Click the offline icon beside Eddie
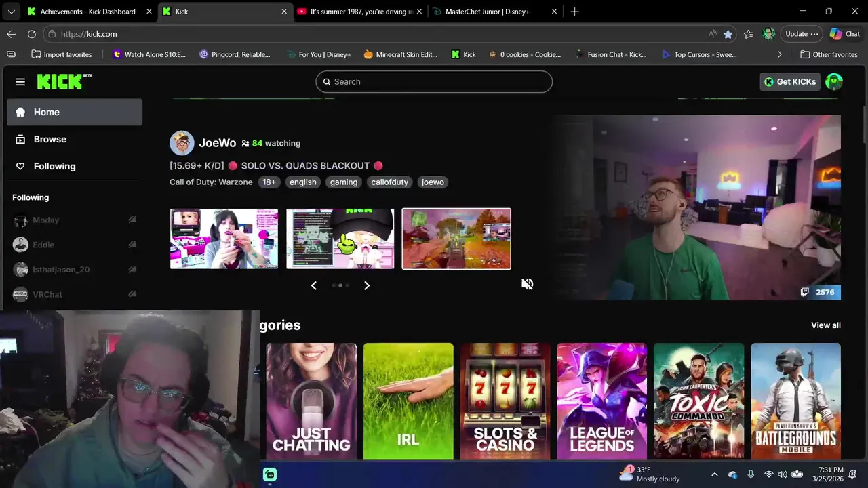 [x=132, y=245]
